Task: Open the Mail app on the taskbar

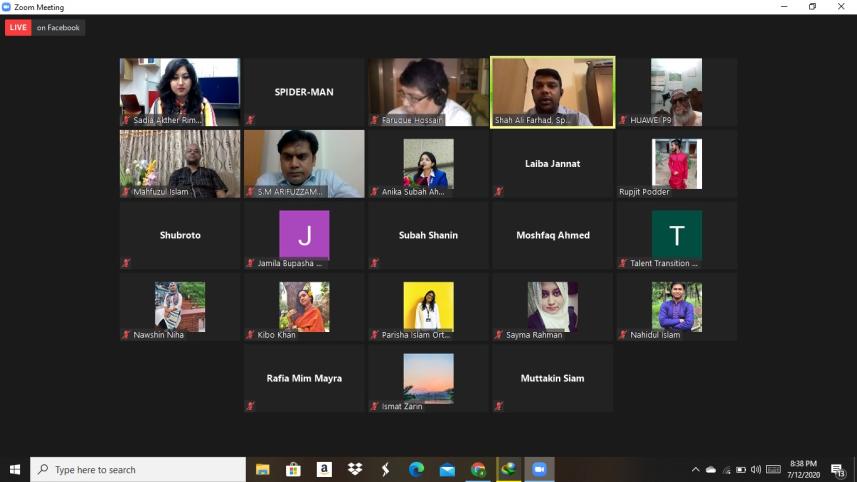Action: click(x=447, y=469)
